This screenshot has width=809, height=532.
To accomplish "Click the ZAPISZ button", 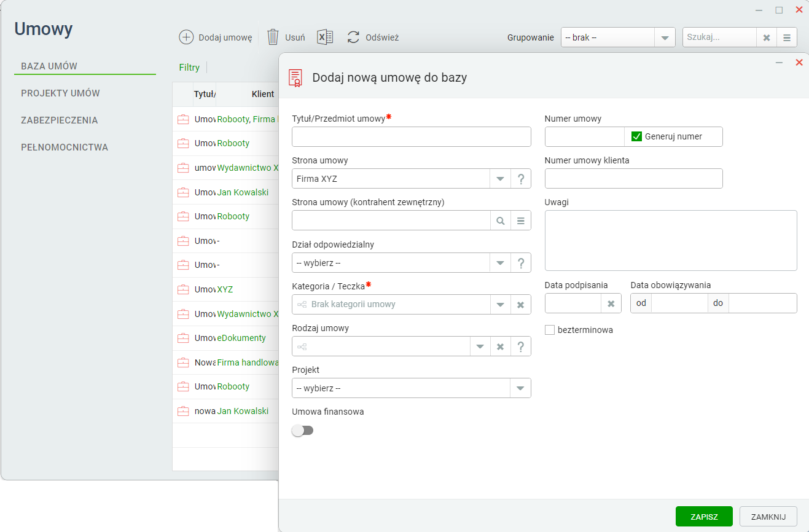I will (704, 517).
